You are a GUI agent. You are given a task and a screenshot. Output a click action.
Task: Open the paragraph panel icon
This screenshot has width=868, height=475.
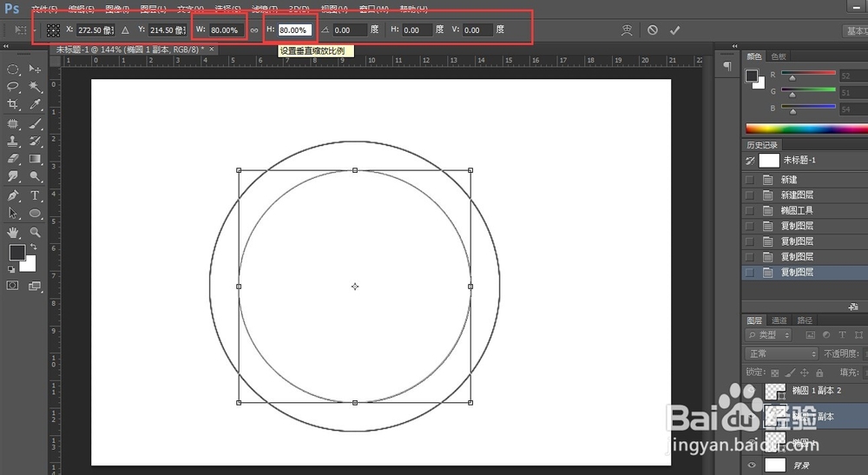pyautogui.click(x=727, y=67)
